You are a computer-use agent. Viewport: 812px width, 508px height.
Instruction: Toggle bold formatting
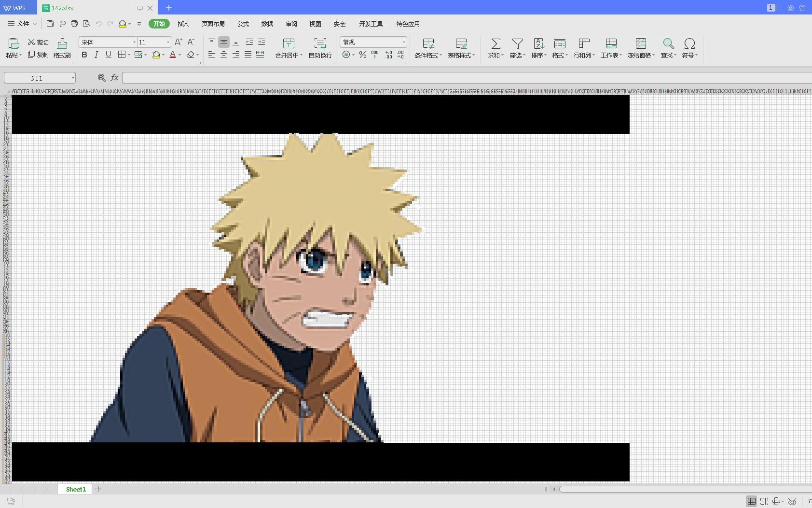84,55
